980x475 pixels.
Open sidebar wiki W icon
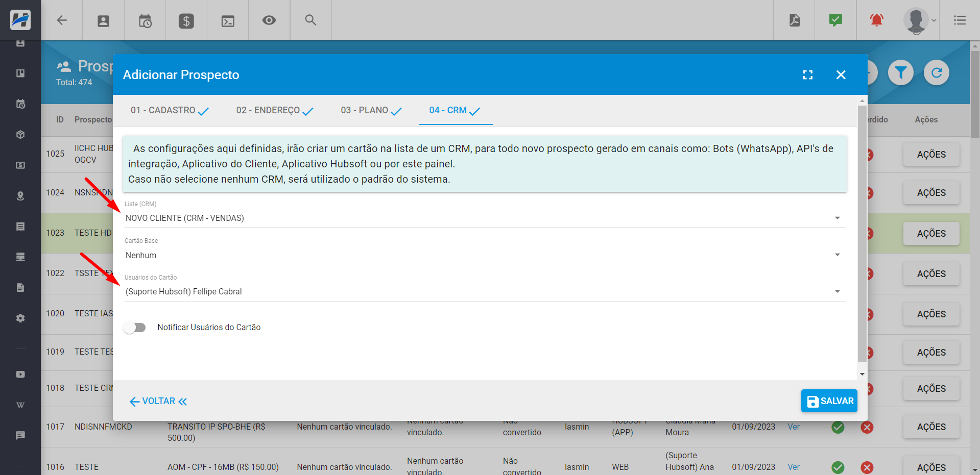[x=20, y=405]
